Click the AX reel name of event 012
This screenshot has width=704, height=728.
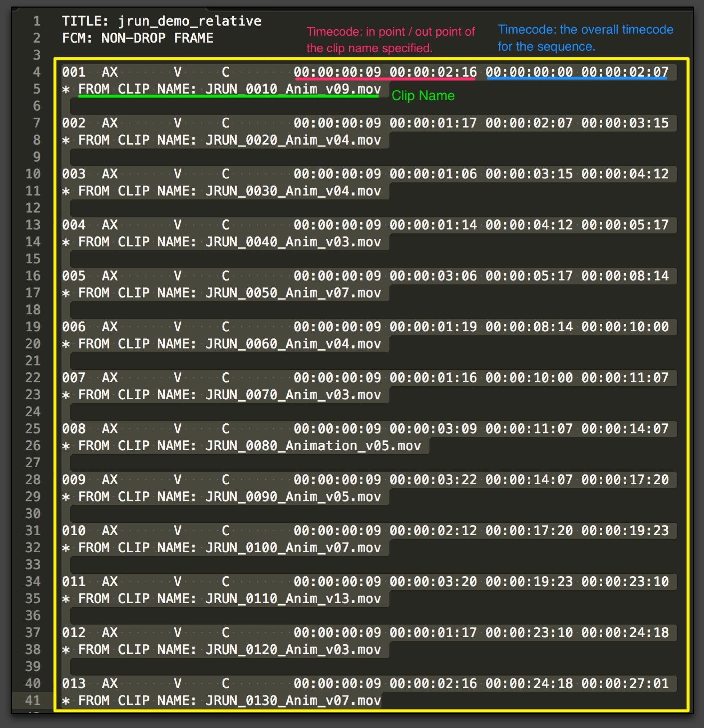tap(110, 633)
